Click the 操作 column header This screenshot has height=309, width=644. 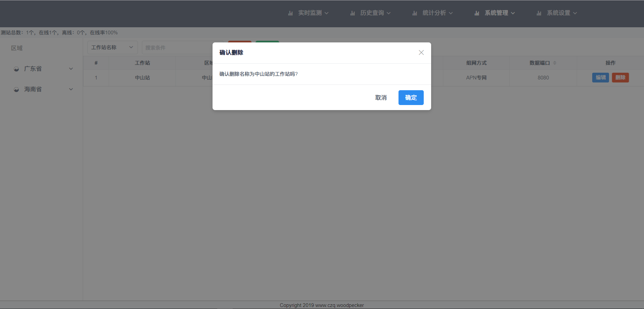610,63
